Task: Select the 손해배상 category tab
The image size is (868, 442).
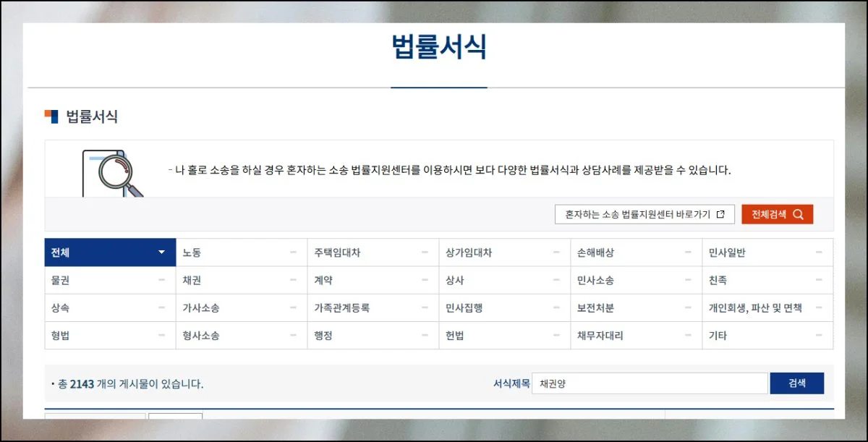Action: (595, 253)
